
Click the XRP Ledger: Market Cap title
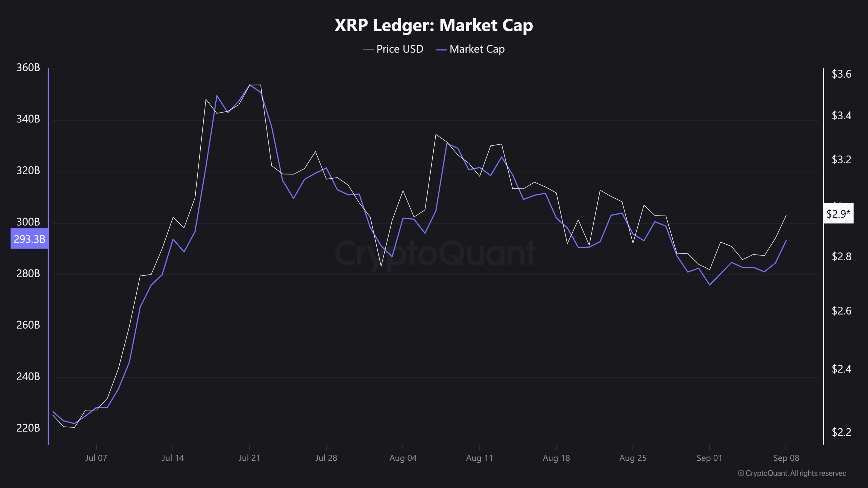click(x=434, y=25)
